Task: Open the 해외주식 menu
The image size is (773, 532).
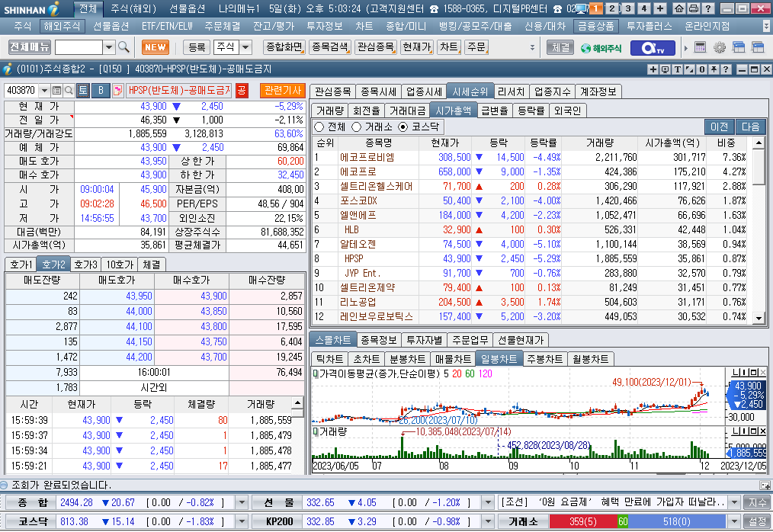Action: click(x=61, y=26)
